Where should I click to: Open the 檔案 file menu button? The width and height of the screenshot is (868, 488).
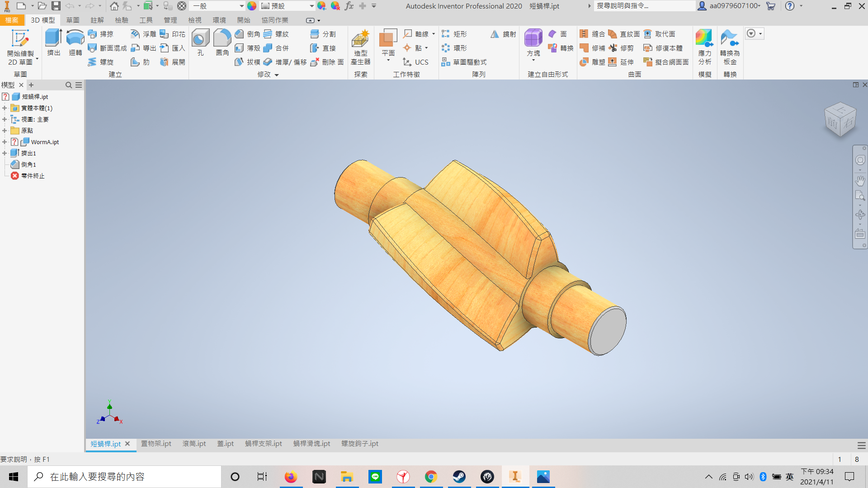[12, 20]
